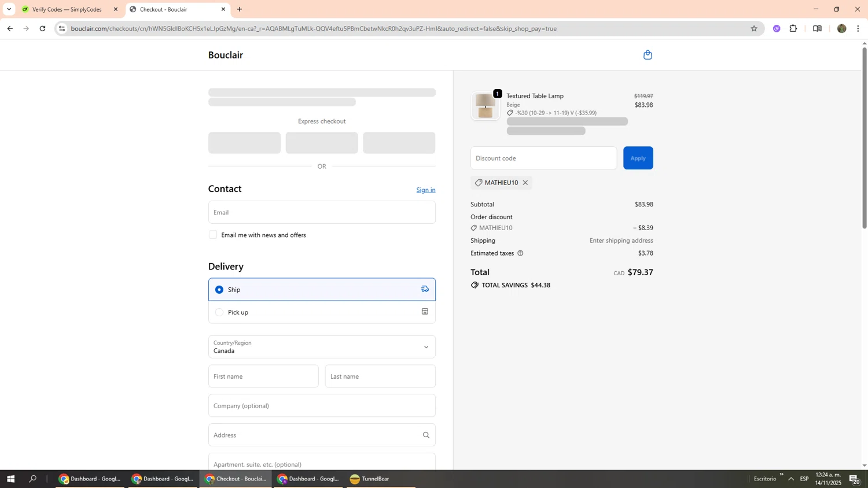Focus the Address input field
Screen dimensions: 868x488
(322, 435)
